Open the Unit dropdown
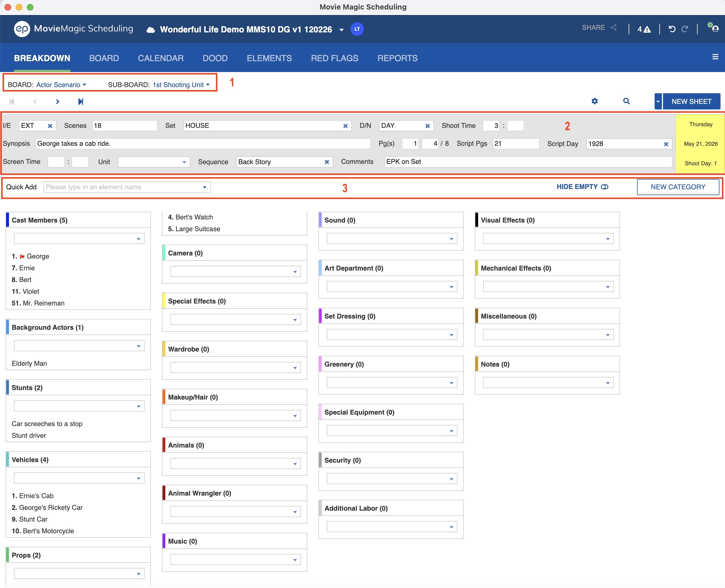 pos(184,162)
